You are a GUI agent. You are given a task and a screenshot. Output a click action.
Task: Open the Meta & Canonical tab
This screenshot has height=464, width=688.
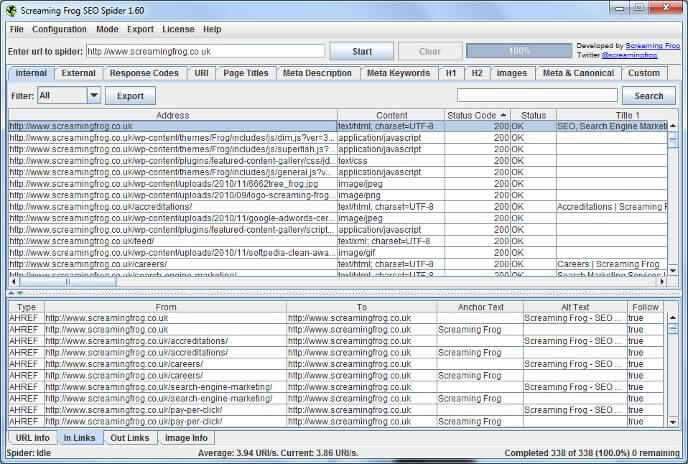[x=578, y=73]
